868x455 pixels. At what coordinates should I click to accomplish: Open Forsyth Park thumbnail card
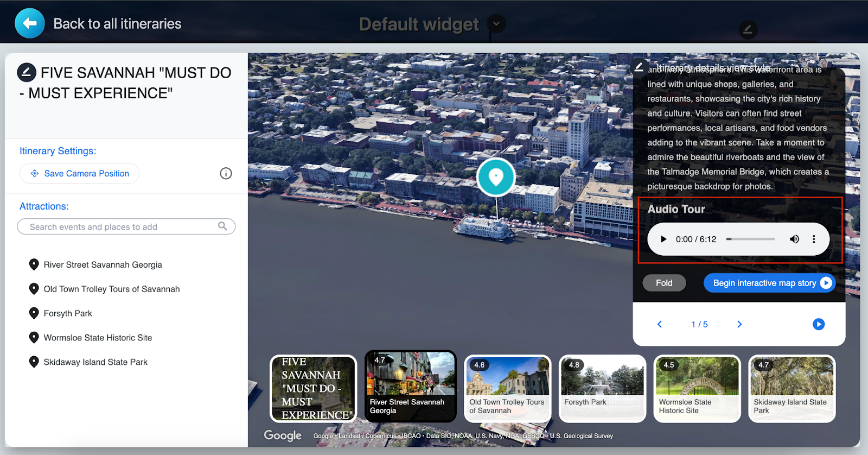tap(602, 389)
